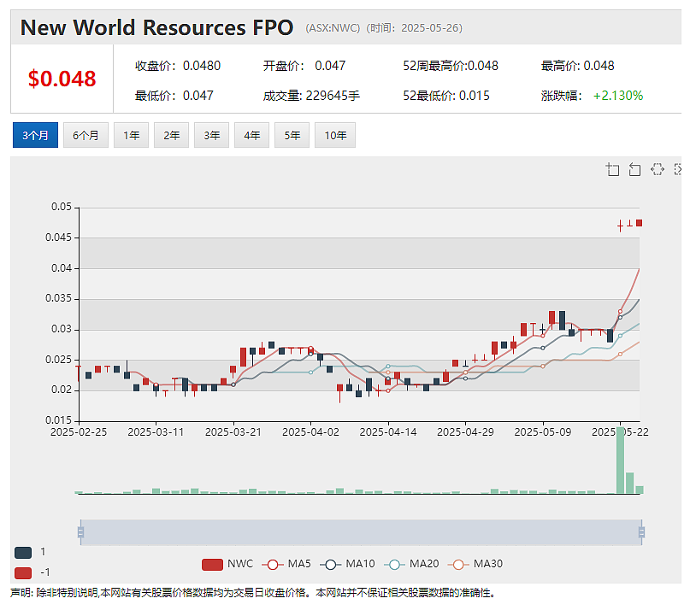Switch to the 4年 period tab
This screenshot has width=696, height=616.
click(251, 135)
